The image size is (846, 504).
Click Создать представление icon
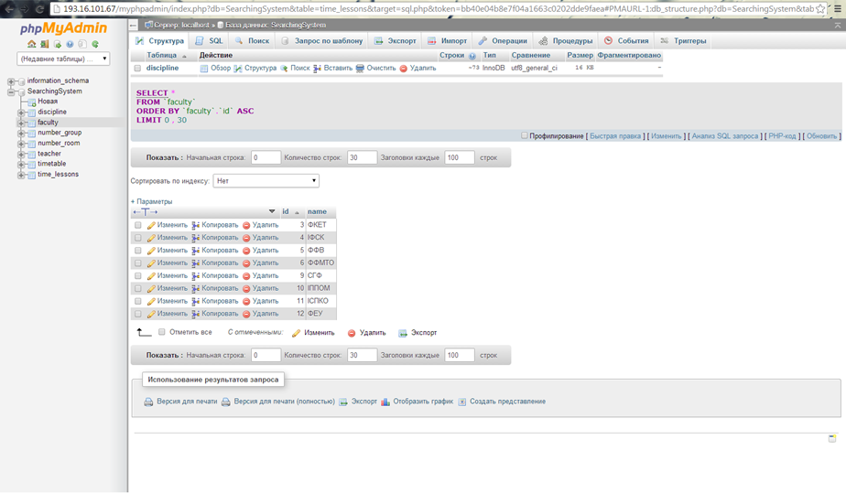[x=462, y=402]
